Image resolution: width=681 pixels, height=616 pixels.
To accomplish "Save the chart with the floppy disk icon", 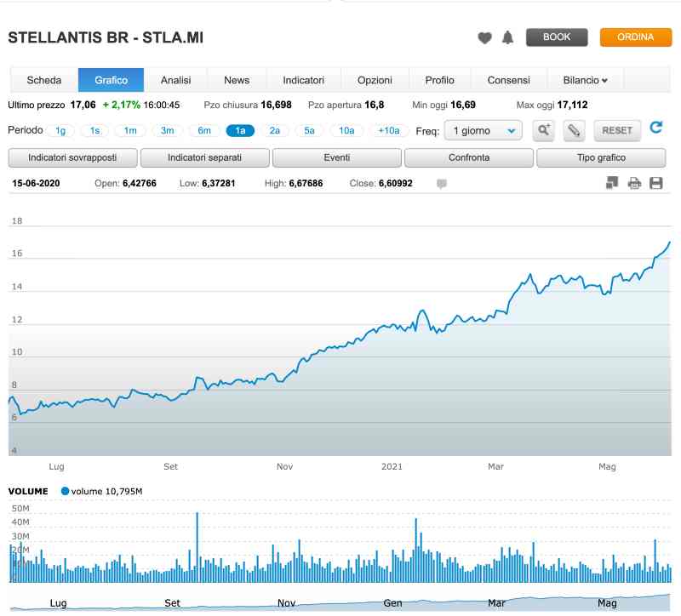I will 655,183.
